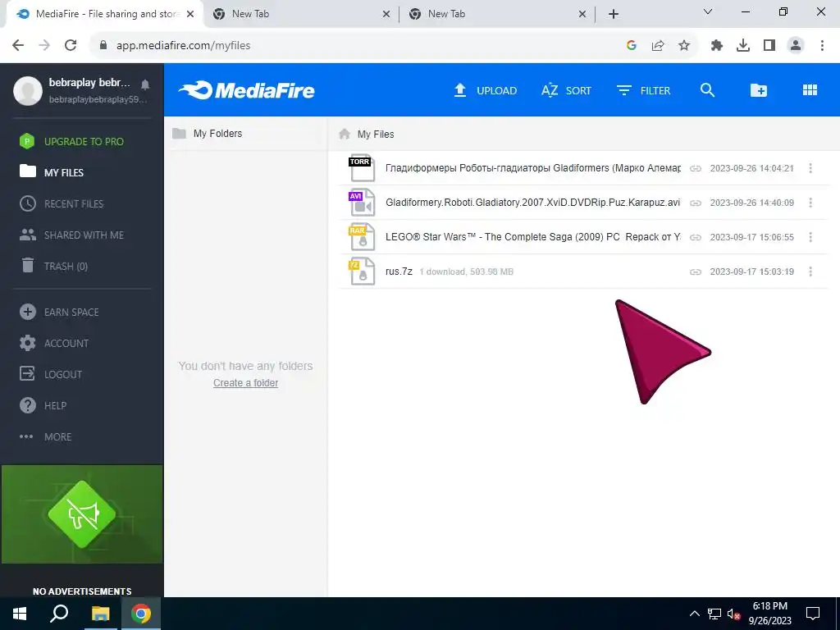Share this page icon in address bar
Screen dimensions: 840x630
click(658, 46)
